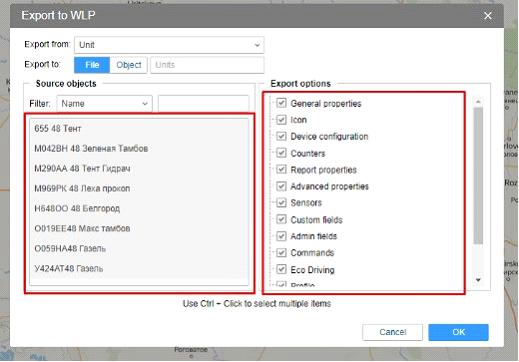
Task: Toggle Admin fields checkbox
Action: coord(281,236)
